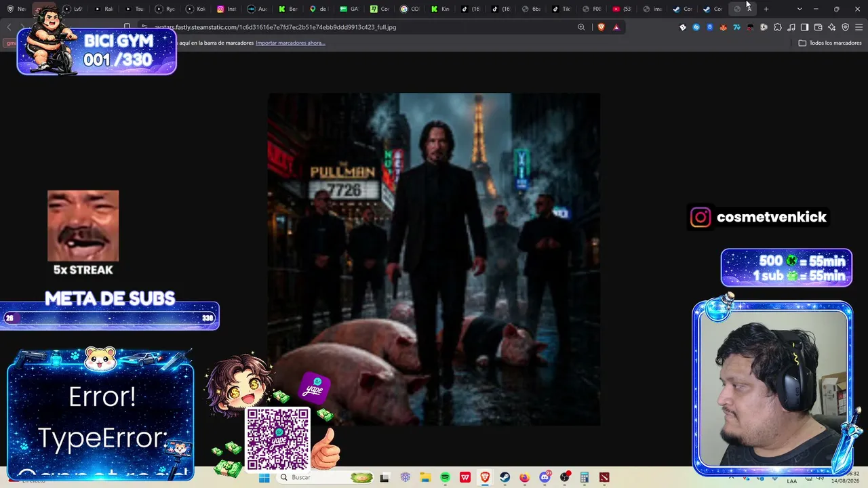Open the new tab plus button
This screenshot has width=868, height=488.
coord(766,9)
